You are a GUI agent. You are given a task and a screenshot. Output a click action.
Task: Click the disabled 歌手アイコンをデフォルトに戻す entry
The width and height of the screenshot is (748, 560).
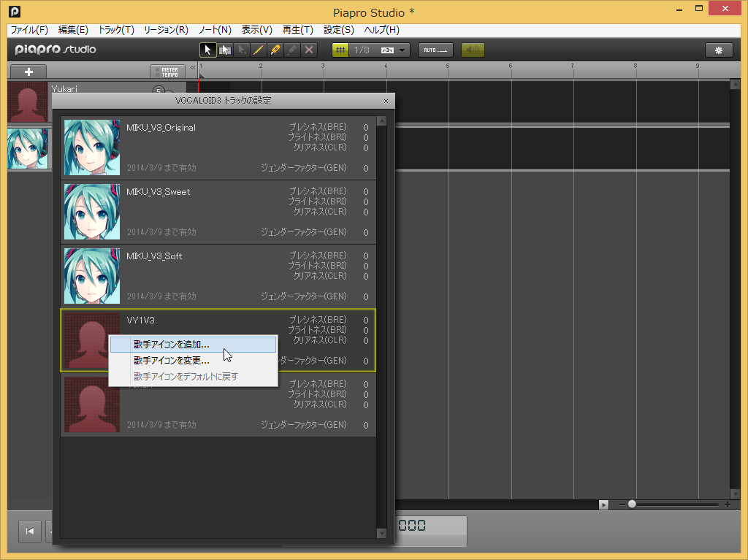coord(193,376)
